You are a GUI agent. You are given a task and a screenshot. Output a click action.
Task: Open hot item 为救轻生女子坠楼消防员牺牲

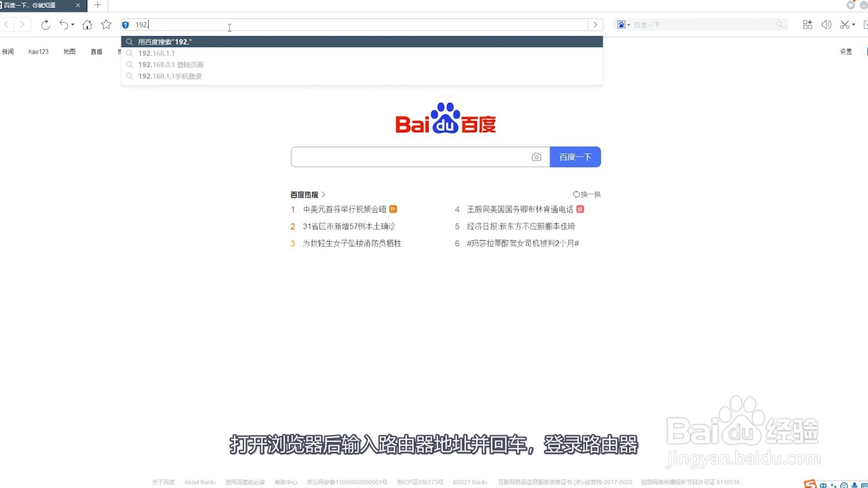(352, 243)
